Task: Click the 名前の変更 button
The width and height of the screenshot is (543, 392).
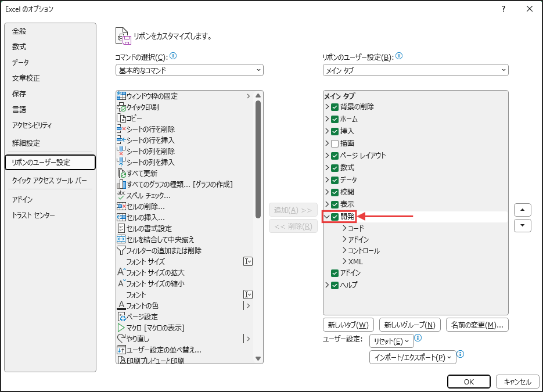Action: point(477,325)
